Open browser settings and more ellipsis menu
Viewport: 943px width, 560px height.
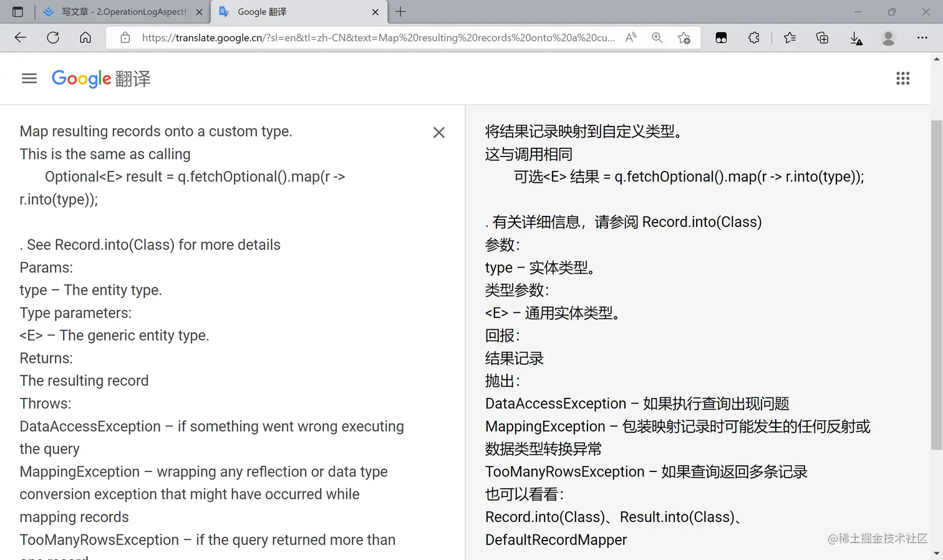click(x=922, y=37)
